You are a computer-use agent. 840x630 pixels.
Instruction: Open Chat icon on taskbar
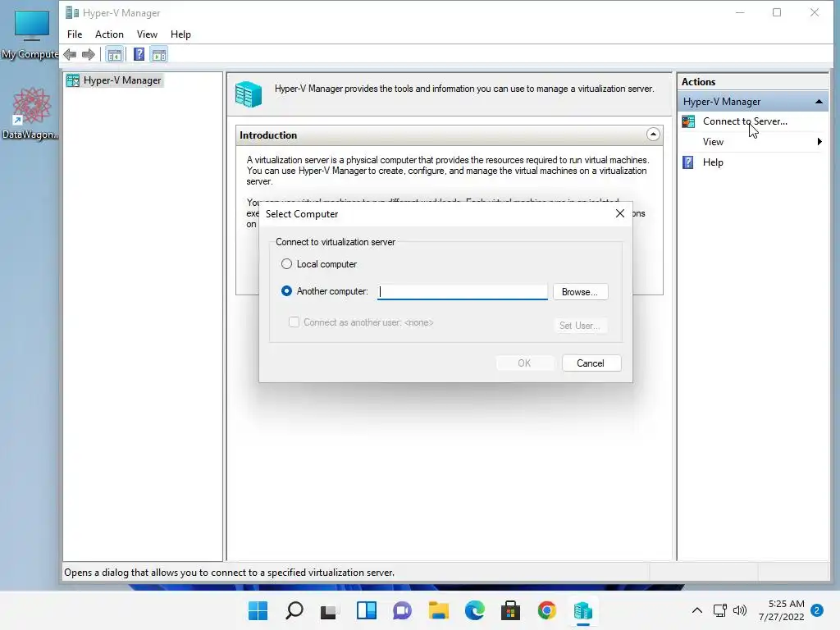point(402,610)
